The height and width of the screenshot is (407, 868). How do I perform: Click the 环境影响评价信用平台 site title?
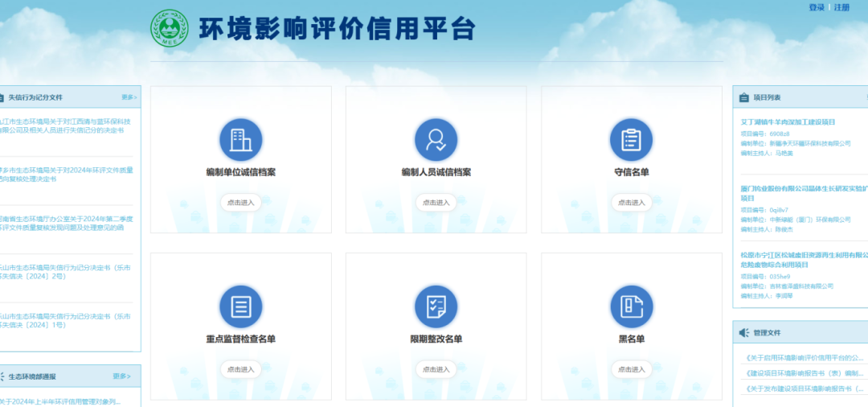pyautogui.click(x=337, y=29)
